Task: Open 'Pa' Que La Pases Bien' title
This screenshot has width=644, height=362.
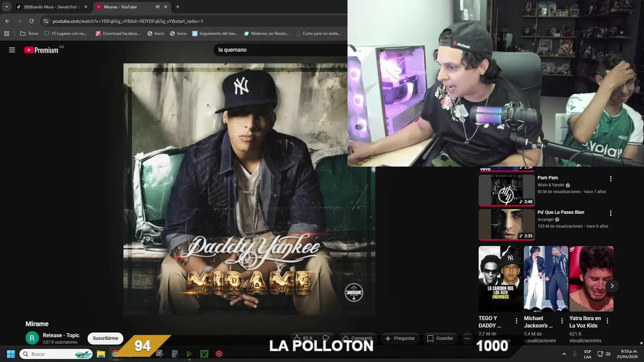Action: pos(560,212)
